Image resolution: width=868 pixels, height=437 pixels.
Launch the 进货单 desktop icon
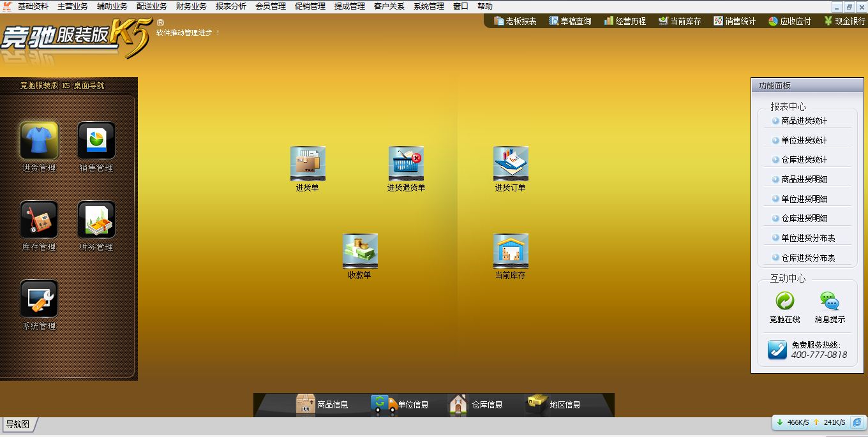[308, 164]
